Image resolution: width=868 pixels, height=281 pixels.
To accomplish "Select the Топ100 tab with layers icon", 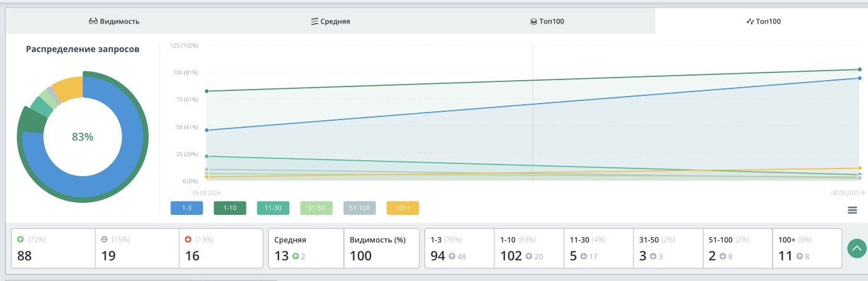I will tap(547, 21).
